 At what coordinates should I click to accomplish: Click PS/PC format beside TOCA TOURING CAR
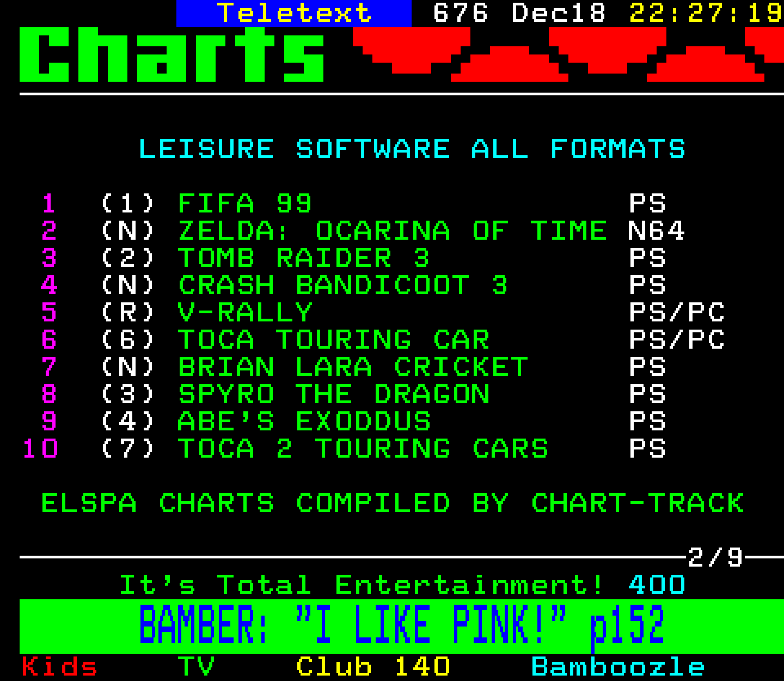coord(677,340)
